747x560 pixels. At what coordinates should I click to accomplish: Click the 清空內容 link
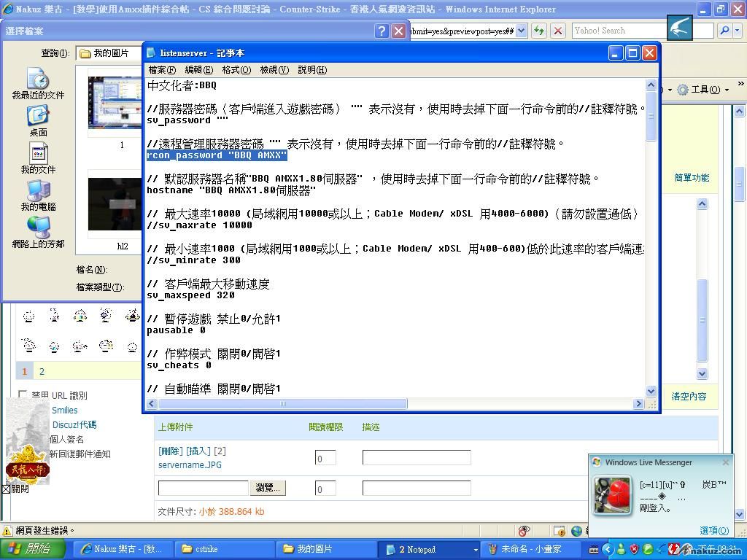click(x=689, y=396)
